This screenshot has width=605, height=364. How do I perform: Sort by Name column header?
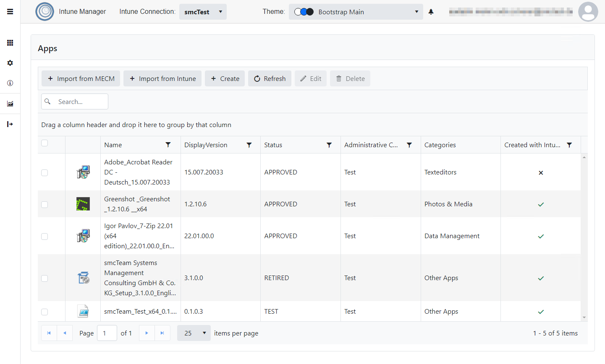coord(113,145)
